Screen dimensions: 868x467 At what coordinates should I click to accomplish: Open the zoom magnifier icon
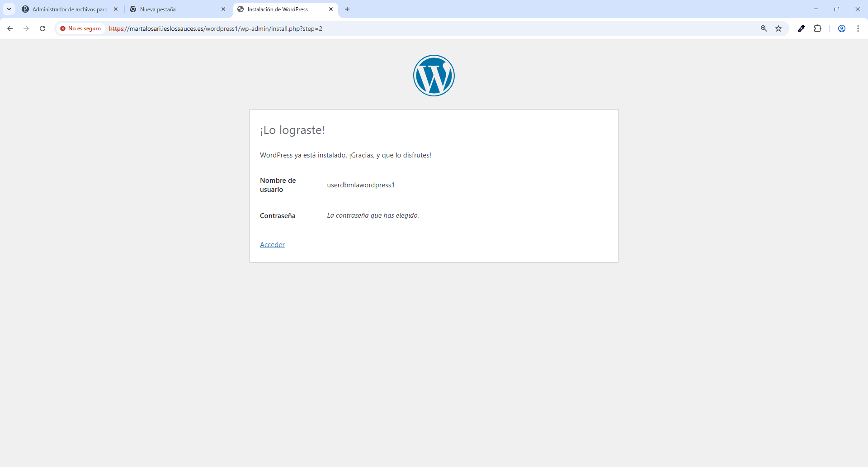click(x=764, y=29)
